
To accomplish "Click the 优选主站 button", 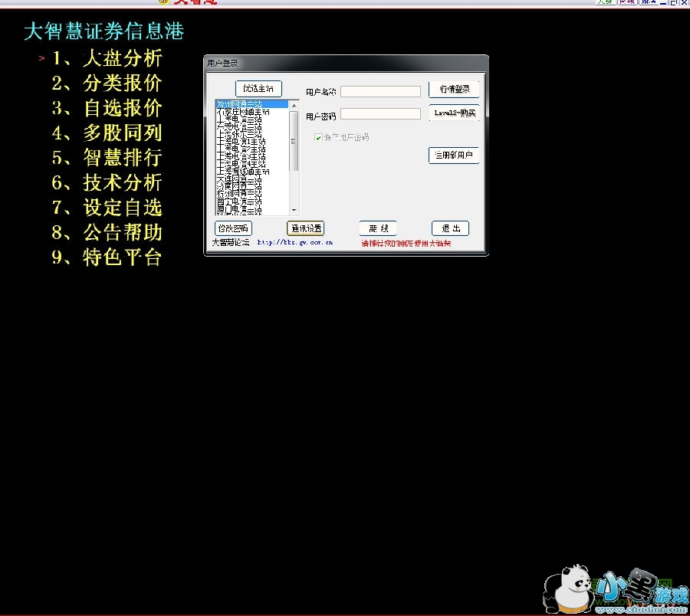I will point(258,89).
